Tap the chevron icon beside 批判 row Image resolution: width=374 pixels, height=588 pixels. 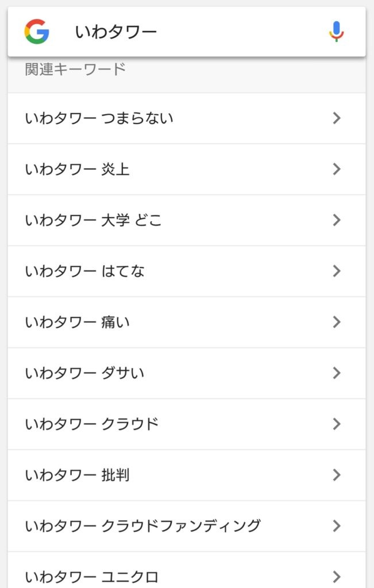pyautogui.click(x=337, y=475)
